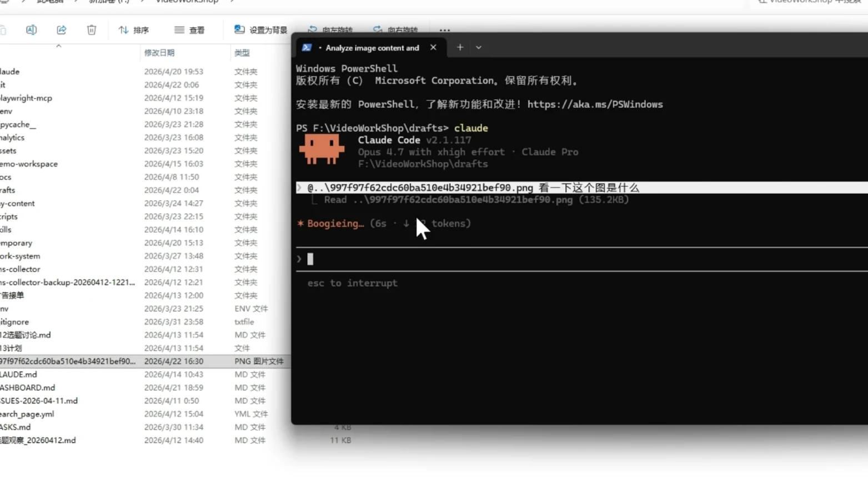The height and width of the screenshot is (484, 868).
Task: Sort by 类型 column header
Action: pos(242,53)
